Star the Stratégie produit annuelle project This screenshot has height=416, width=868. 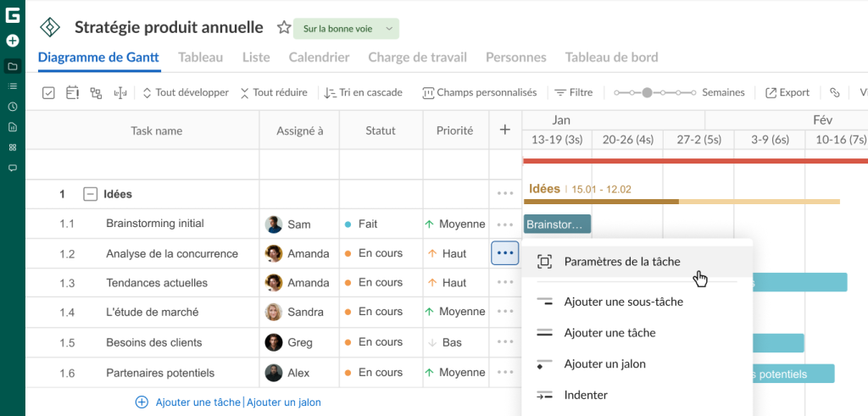click(x=284, y=28)
